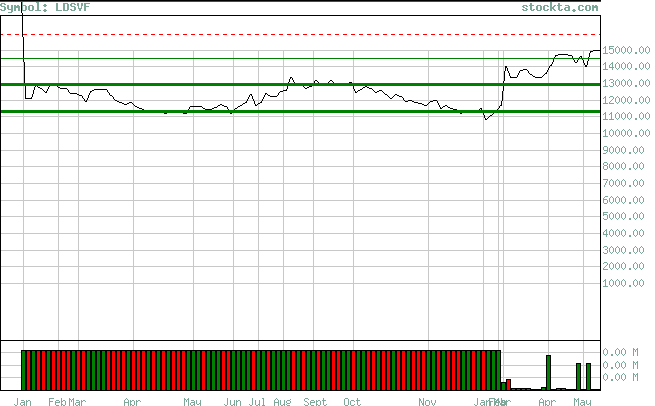
Task: Click the 14000.00 price axis label
Action: tap(626, 66)
